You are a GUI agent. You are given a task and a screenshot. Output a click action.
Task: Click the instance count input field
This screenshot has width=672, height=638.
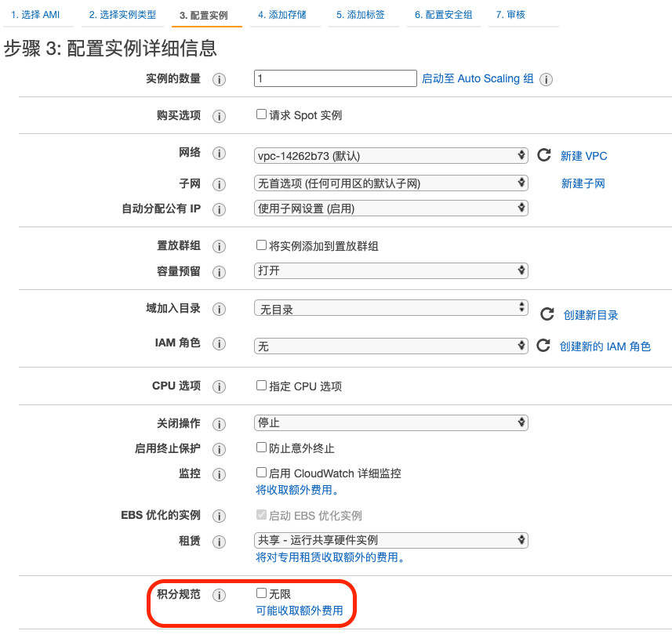point(335,78)
